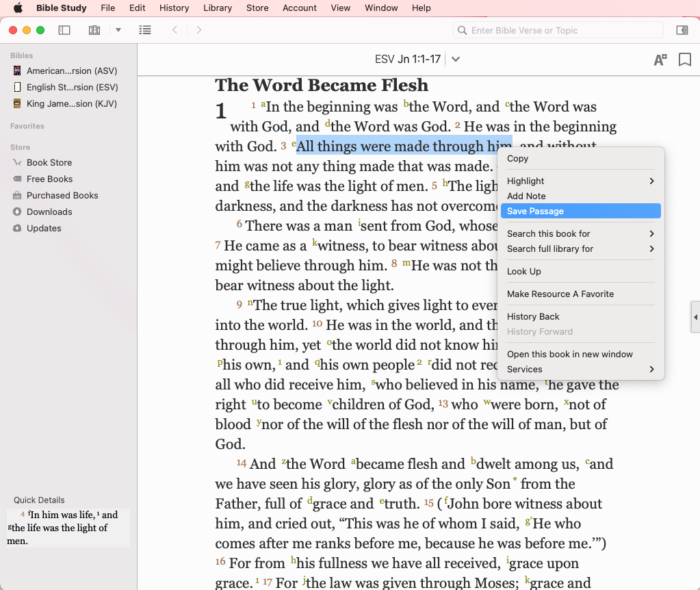The image size is (700, 590).
Task: Open the dropdown arrow next to the library icon
Action: click(118, 30)
